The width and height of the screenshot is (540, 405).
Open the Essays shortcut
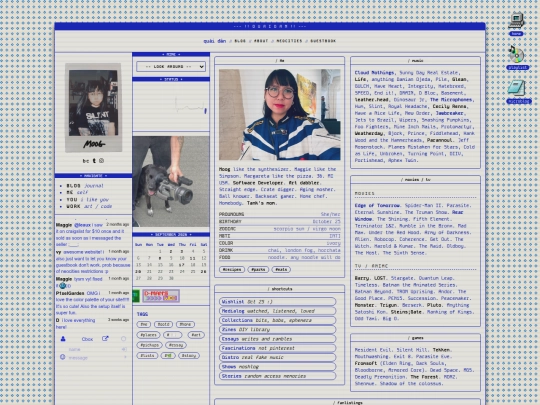point(278,339)
